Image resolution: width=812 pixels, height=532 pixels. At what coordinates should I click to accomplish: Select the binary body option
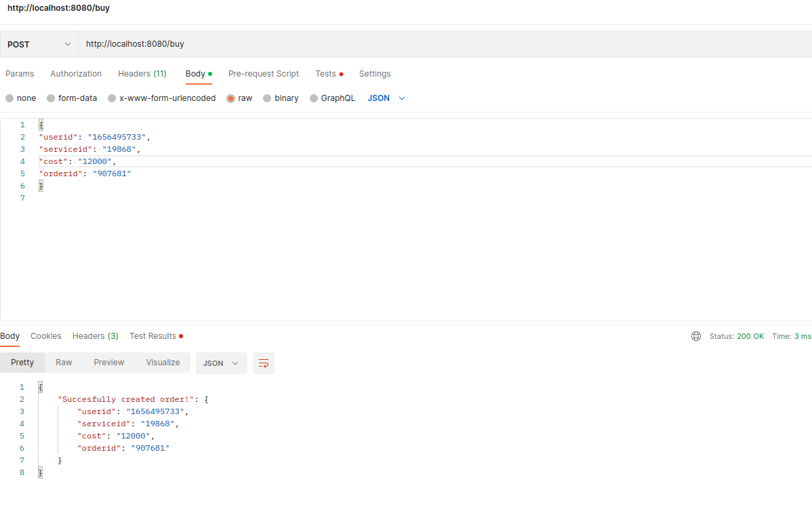click(x=281, y=98)
